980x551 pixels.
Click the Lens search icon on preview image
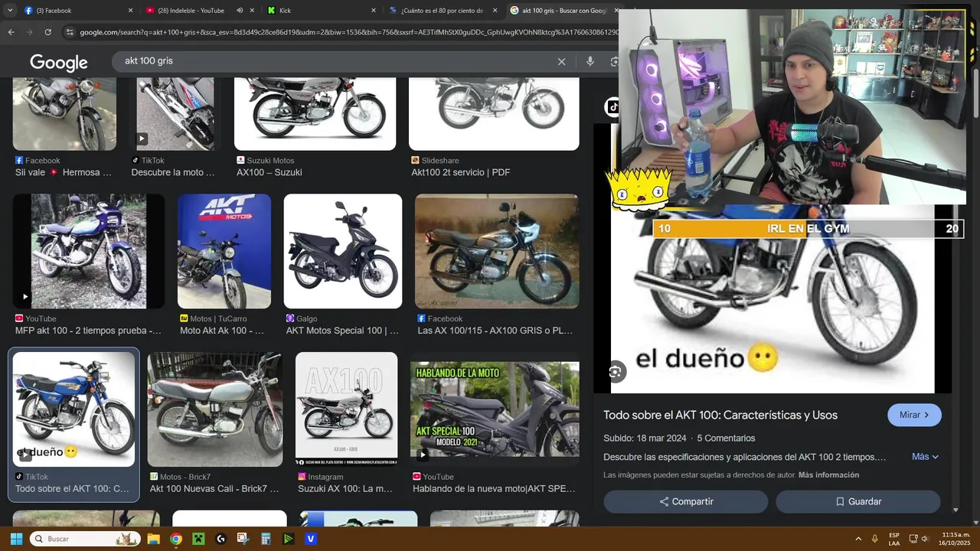[x=615, y=372]
